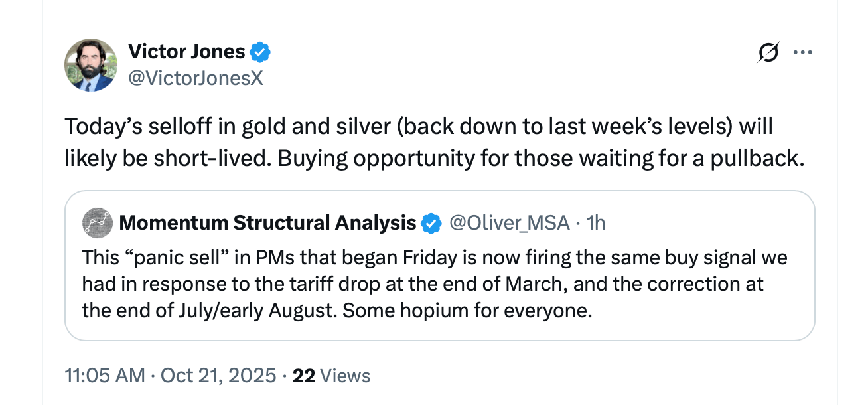Click the Oct 21, 2025 post date

218,376
